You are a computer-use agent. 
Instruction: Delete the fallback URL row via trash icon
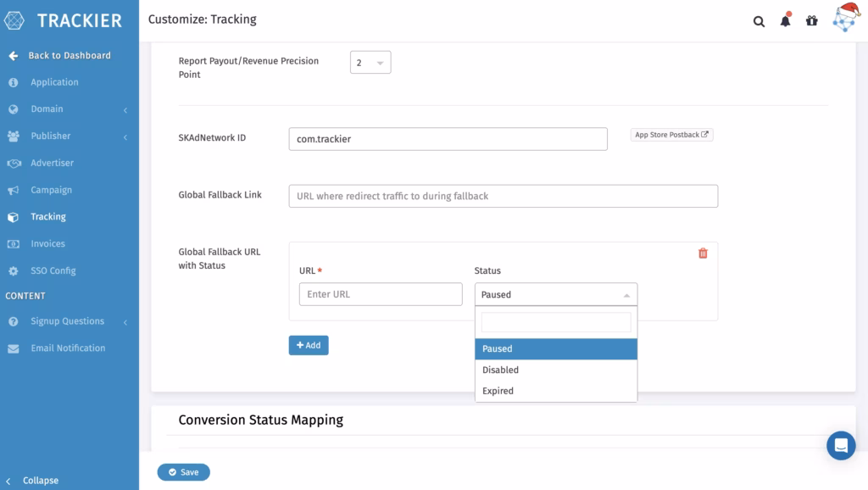pyautogui.click(x=703, y=253)
